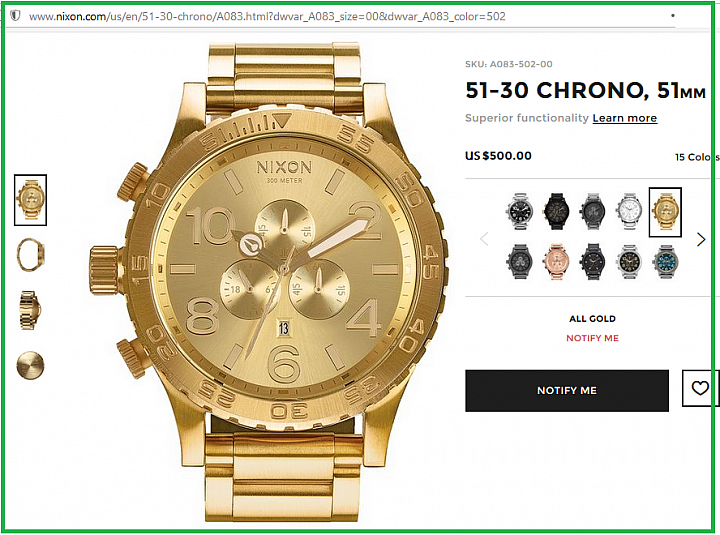The width and height of the screenshot is (720, 535).
Task: Select the currently selected all gold swatch
Action: tap(665, 212)
